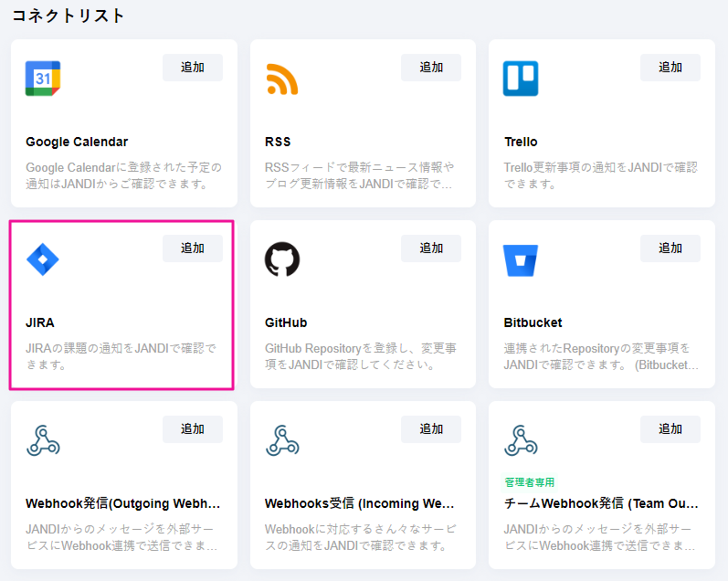
Task: Click the Incoming Webhooks card icon
Action: click(282, 440)
